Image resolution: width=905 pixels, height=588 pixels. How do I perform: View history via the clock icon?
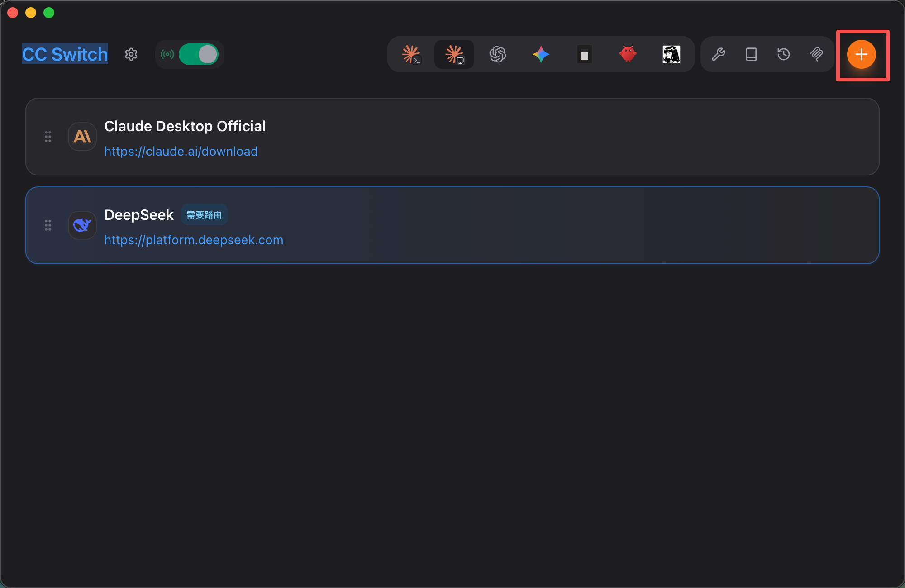click(784, 54)
